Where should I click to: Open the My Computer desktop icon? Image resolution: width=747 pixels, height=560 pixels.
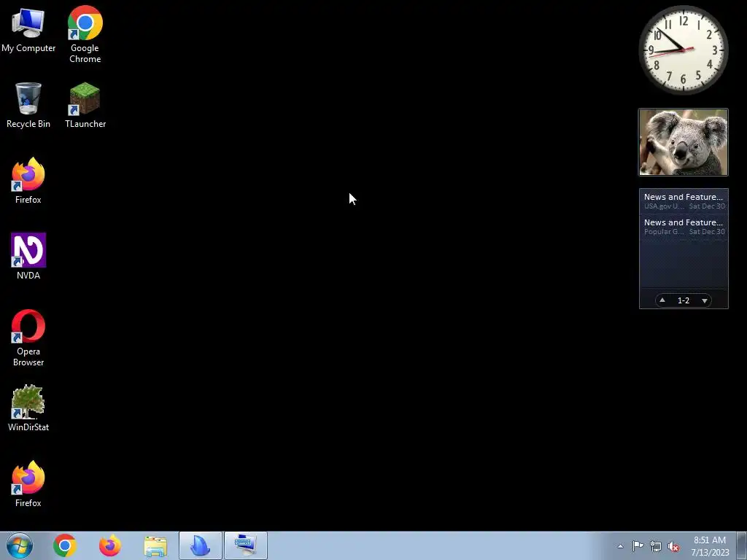(x=28, y=30)
